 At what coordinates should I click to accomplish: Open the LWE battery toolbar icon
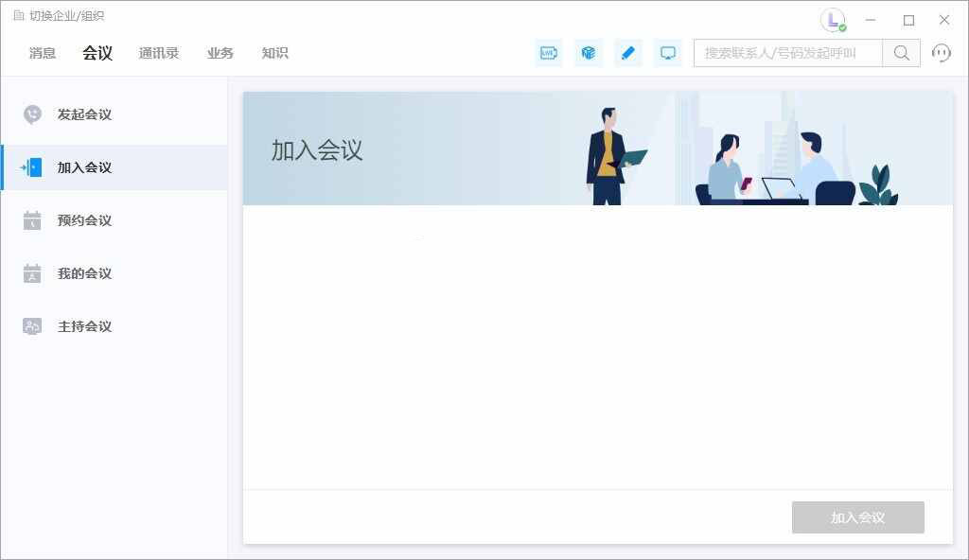coord(548,53)
